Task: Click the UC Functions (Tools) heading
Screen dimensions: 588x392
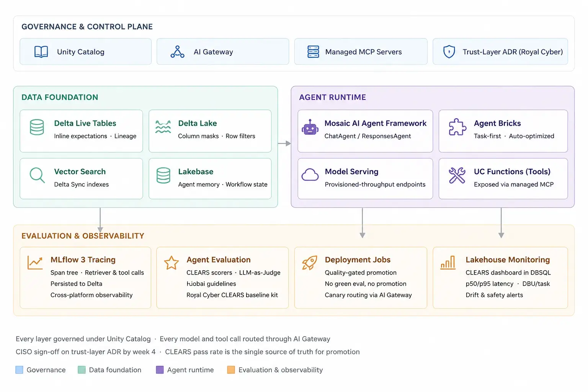Action: tap(512, 171)
